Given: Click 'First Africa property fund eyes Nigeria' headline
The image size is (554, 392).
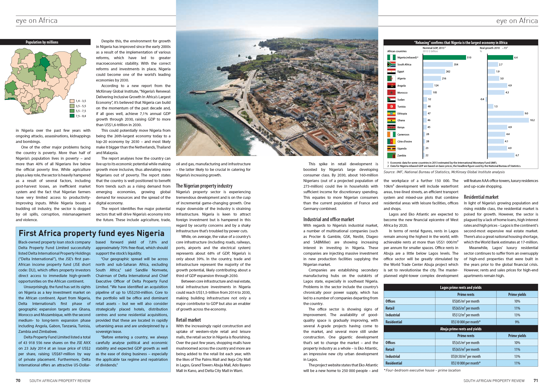Looking at the screenshot, I should click(x=91, y=233).
